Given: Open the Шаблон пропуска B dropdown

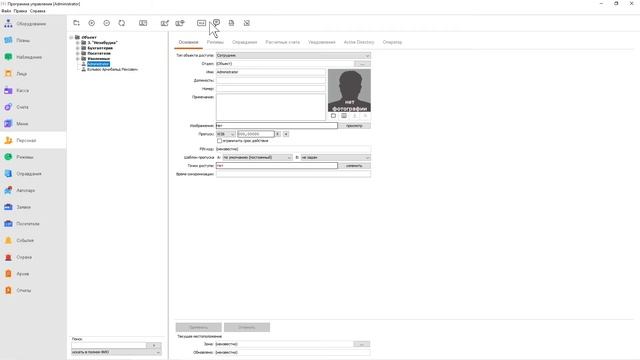Looking at the screenshot, I should tap(336, 158).
